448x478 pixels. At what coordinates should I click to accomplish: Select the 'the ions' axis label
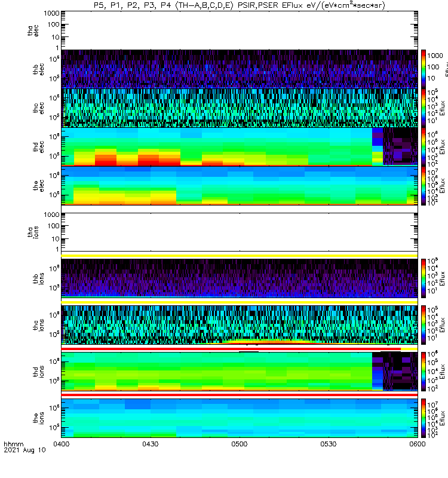38,418
